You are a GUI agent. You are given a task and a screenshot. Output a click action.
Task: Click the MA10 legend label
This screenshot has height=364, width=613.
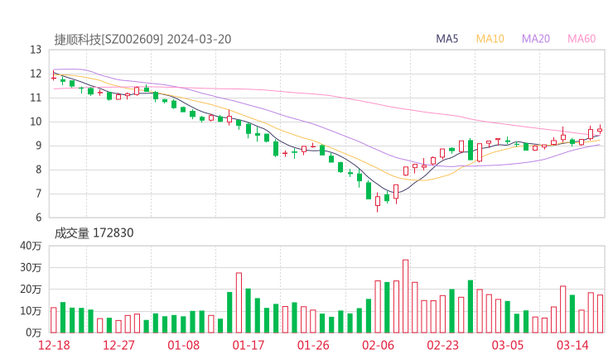tap(490, 39)
